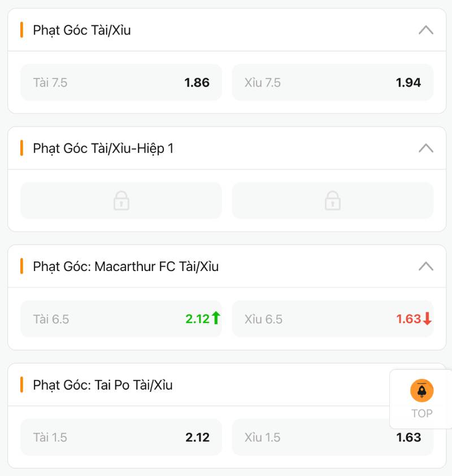
Task: Select Tài 7.5 odds 1.86
Action: 121,82
